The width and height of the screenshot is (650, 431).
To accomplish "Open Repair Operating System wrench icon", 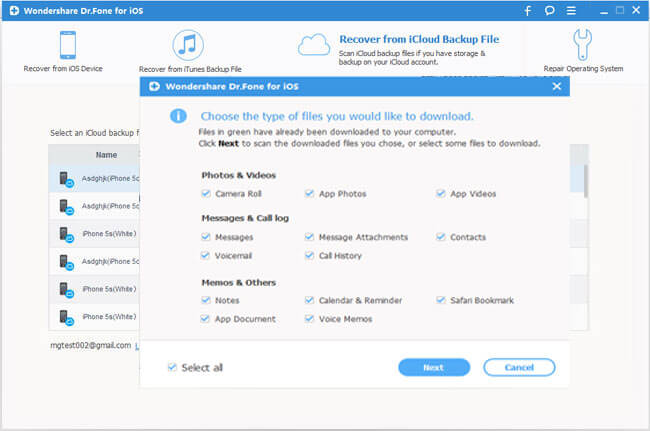I will [x=582, y=44].
